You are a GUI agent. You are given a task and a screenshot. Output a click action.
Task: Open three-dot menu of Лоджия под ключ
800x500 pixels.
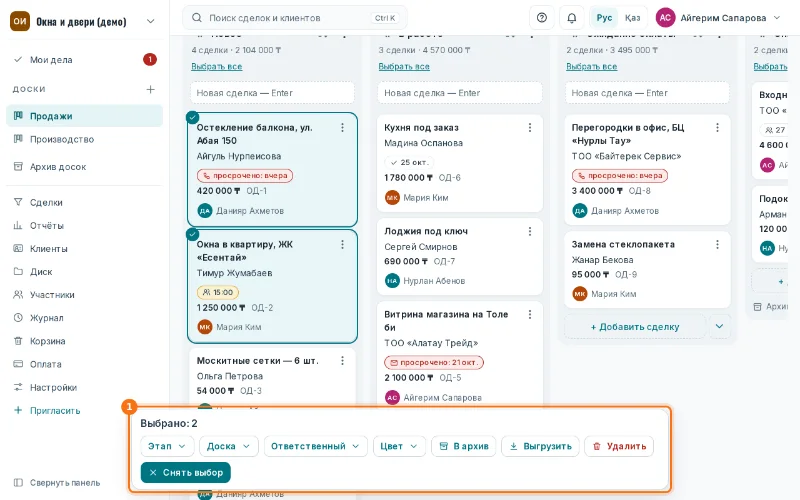[530, 231]
